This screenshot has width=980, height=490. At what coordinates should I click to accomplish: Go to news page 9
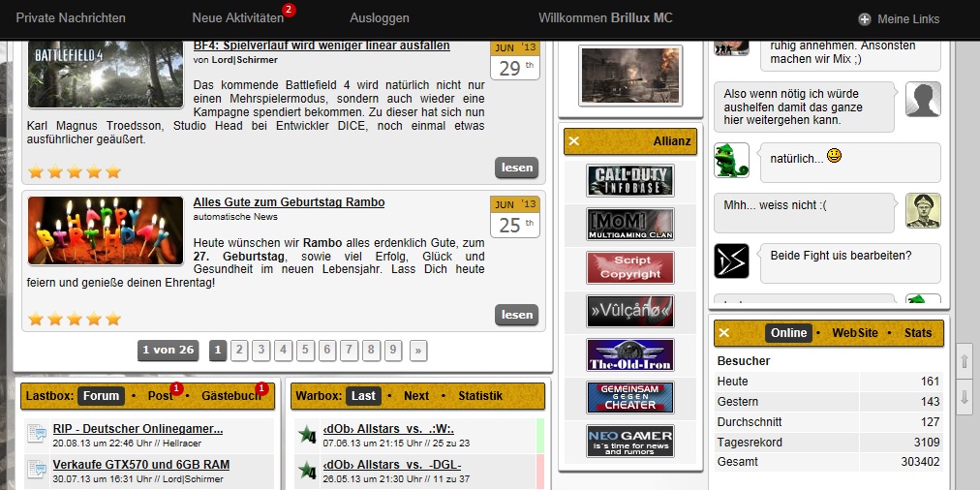point(393,350)
